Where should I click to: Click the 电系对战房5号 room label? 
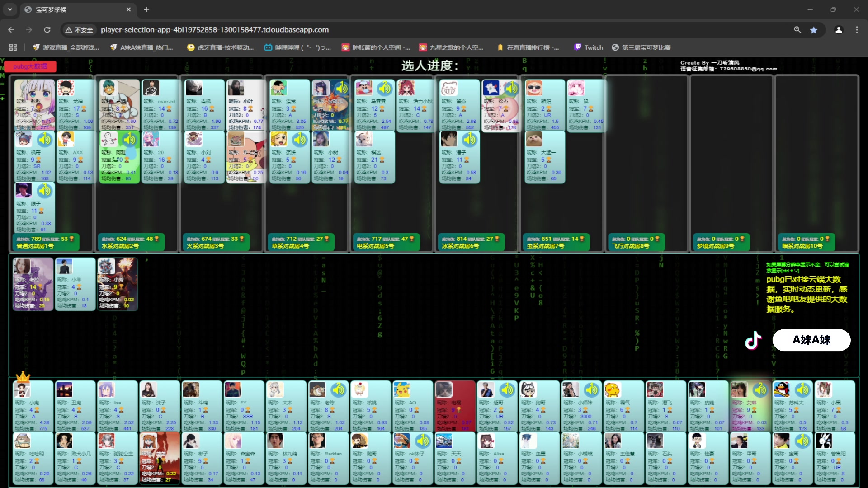point(386,242)
